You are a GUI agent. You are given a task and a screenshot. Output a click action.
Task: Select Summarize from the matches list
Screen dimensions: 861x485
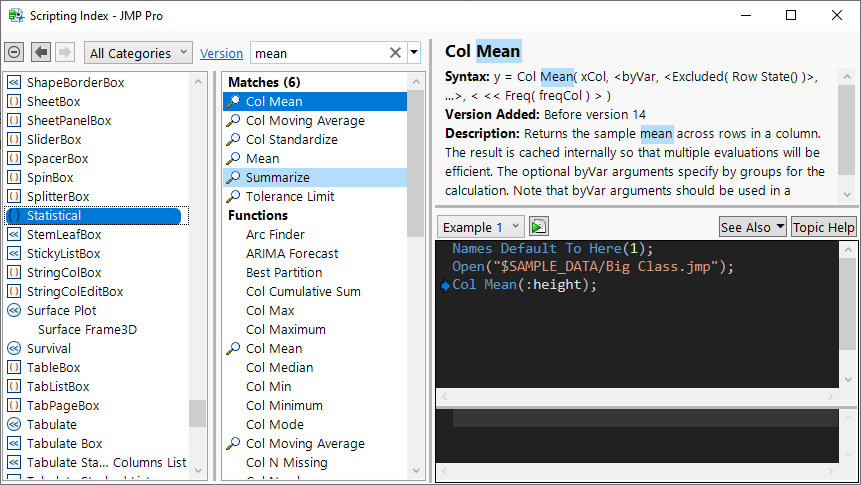pos(277,178)
